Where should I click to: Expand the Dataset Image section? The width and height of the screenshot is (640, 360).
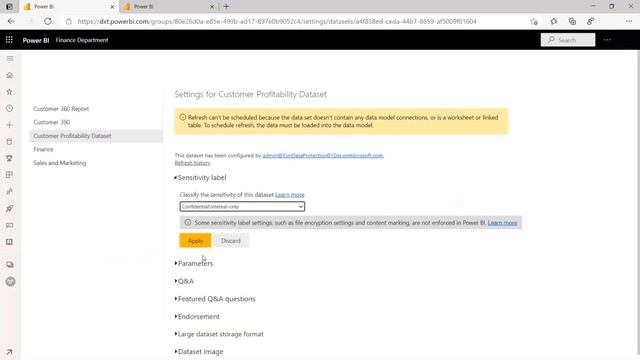199,351
